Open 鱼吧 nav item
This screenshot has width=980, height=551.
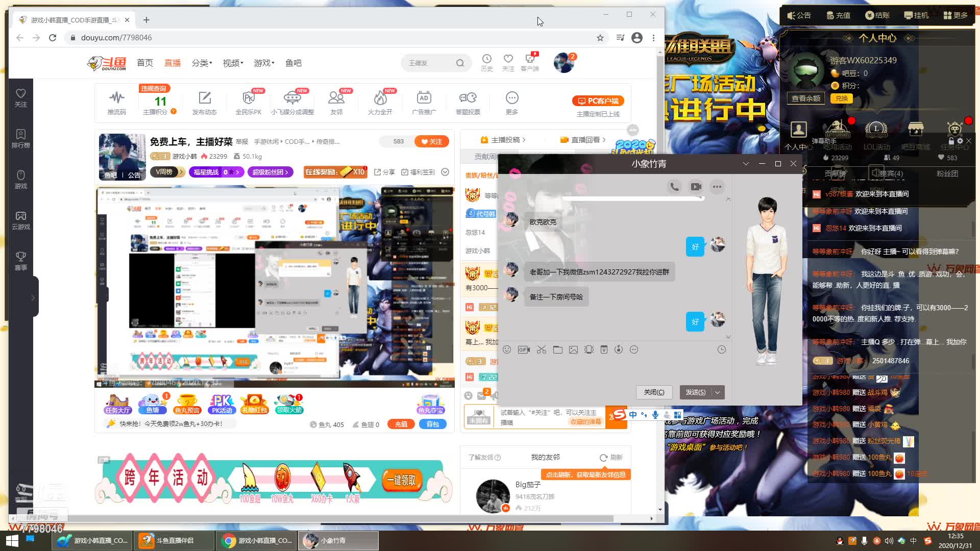[x=293, y=63]
